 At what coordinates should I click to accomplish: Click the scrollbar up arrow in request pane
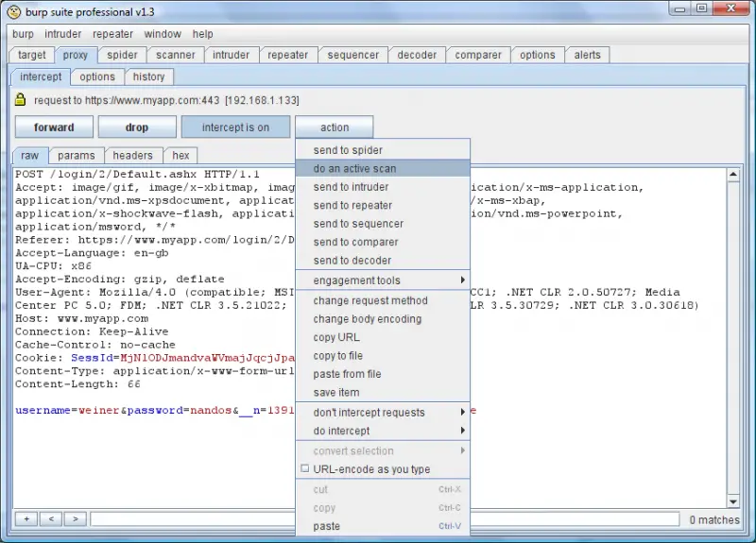733,175
